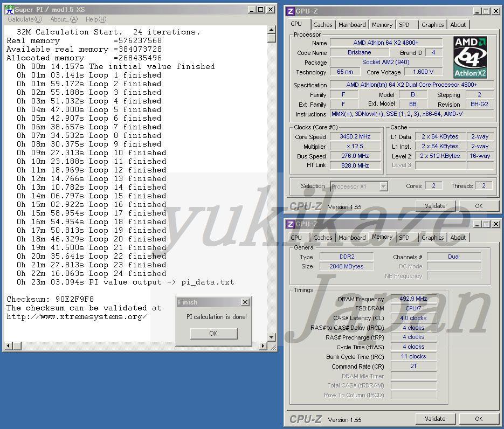Click the Revision value BH-G2
The image size is (504, 429).
click(479, 105)
